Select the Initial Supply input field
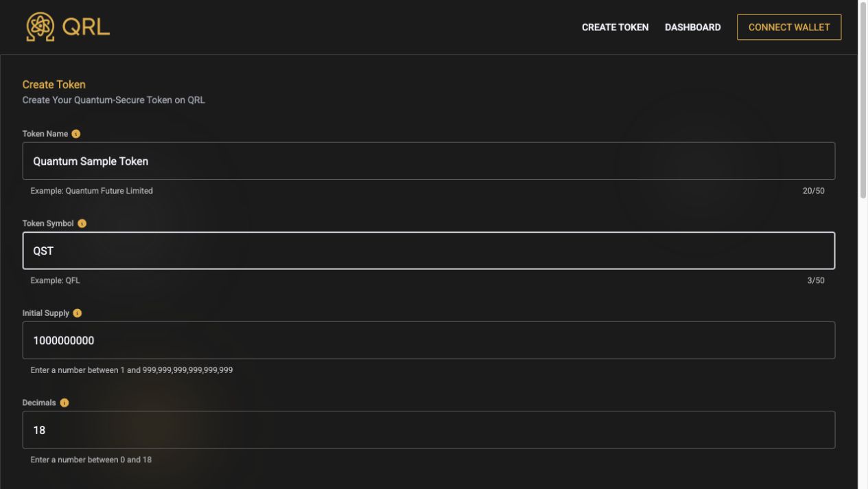Image resolution: width=868 pixels, height=489 pixels. point(429,340)
